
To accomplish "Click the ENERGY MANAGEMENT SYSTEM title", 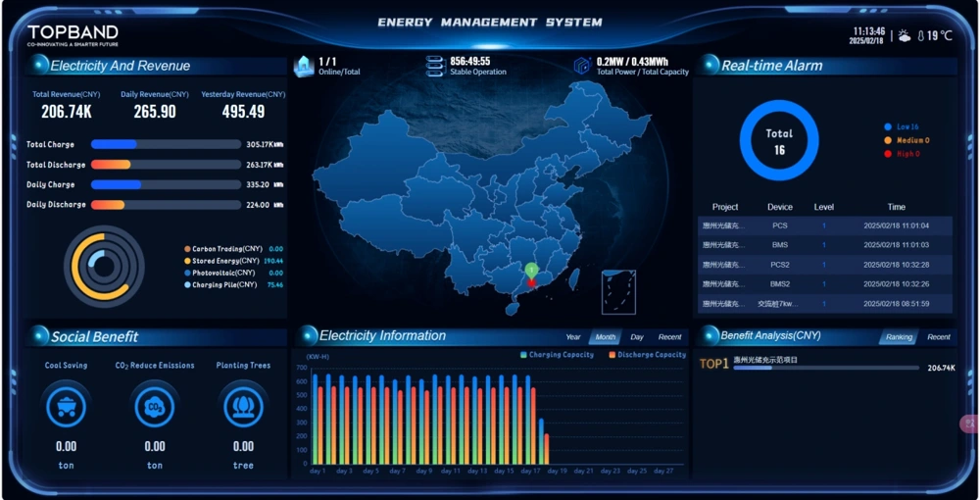I will (490, 23).
